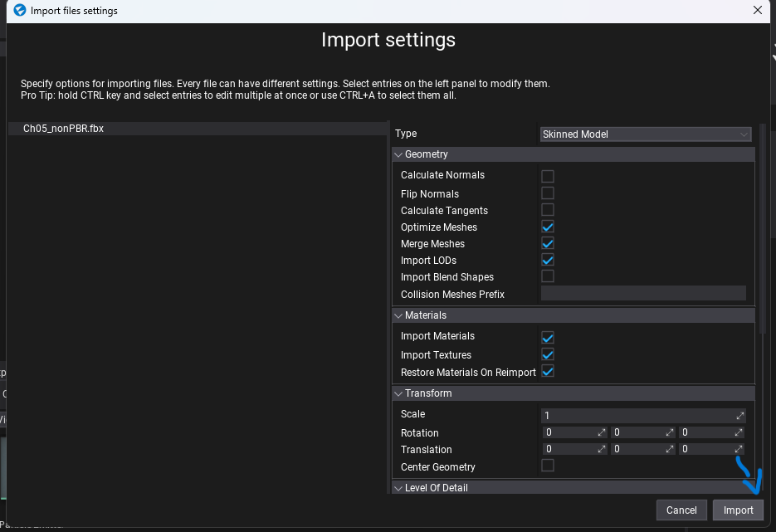Click the Cancel button
Viewport: 776px width, 532px height.
(x=681, y=510)
